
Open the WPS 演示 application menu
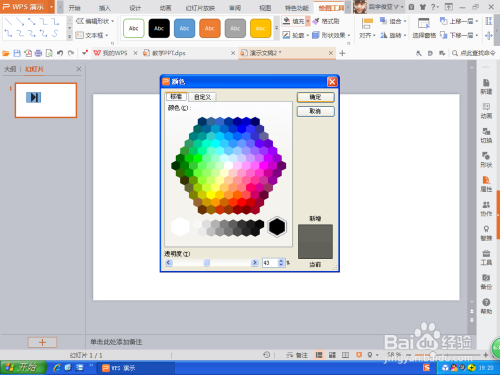[x=27, y=7]
